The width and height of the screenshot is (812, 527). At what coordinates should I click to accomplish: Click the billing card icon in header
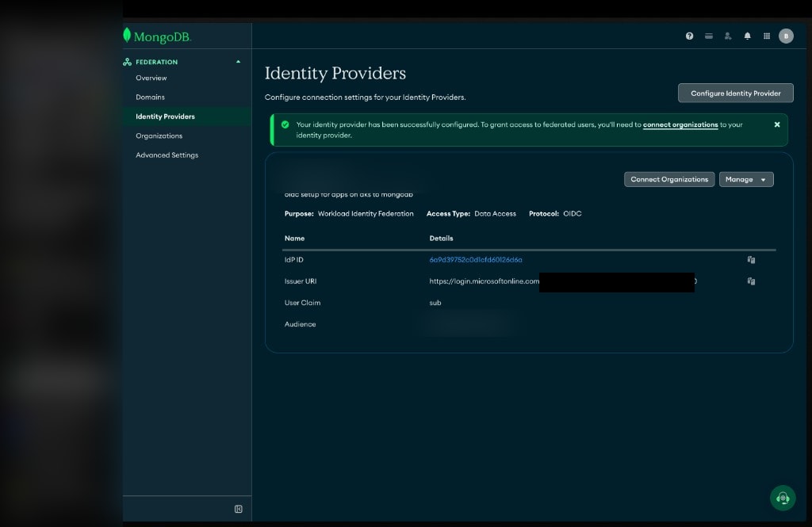(708, 36)
